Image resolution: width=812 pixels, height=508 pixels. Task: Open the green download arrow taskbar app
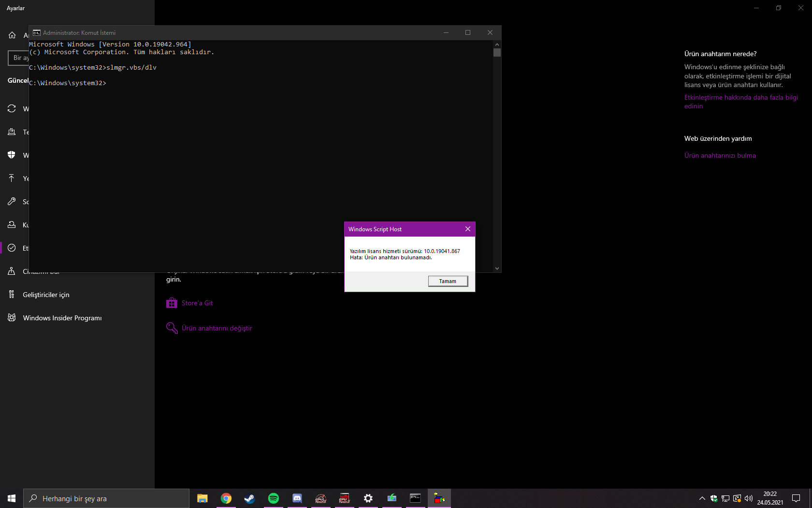392,498
